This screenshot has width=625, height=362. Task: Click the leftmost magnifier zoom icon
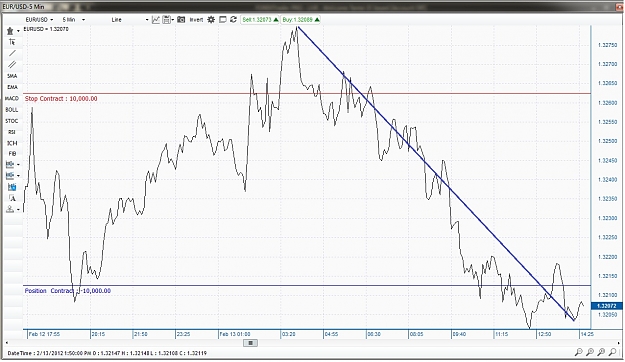(x=578, y=352)
